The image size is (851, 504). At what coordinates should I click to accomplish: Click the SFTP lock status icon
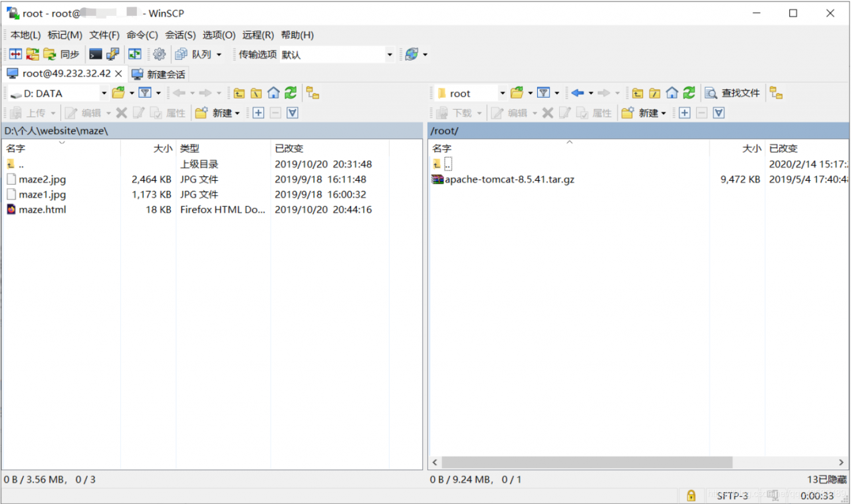point(691,495)
